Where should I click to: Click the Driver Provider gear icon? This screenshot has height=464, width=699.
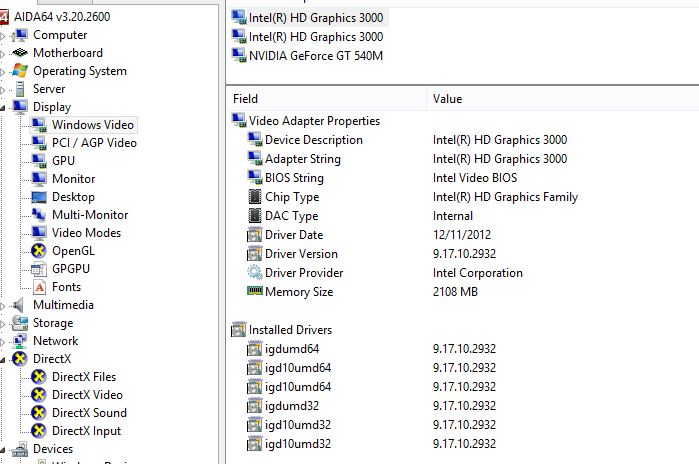click(255, 272)
